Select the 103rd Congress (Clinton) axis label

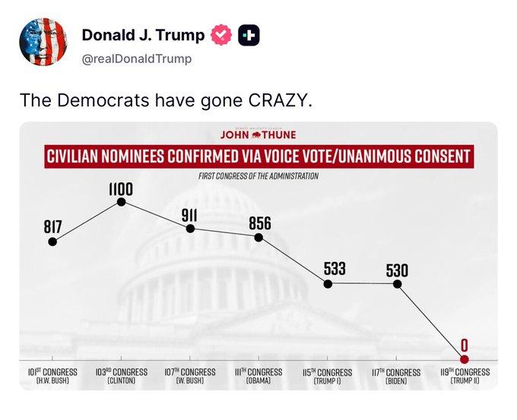pyautogui.click(x=122, y=377)
